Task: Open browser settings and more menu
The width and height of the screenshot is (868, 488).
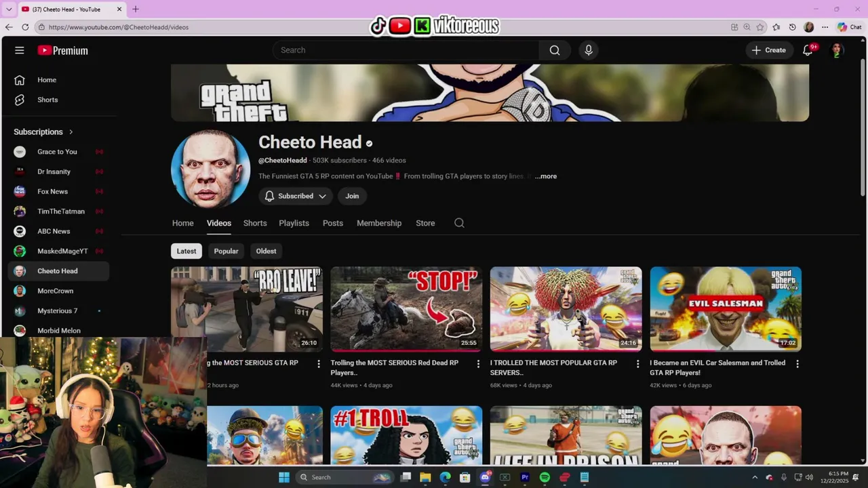Action: (x=825, y=27)
